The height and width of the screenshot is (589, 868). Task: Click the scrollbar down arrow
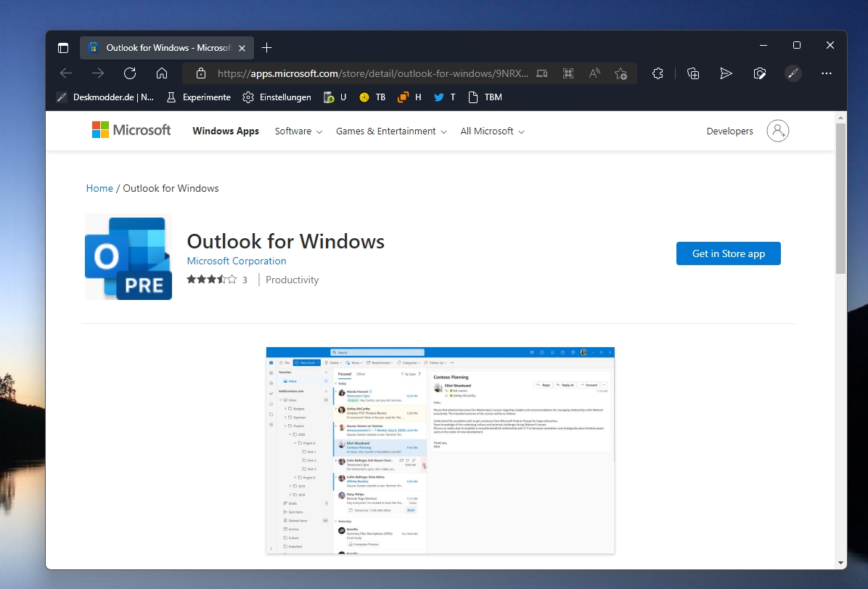841,563
